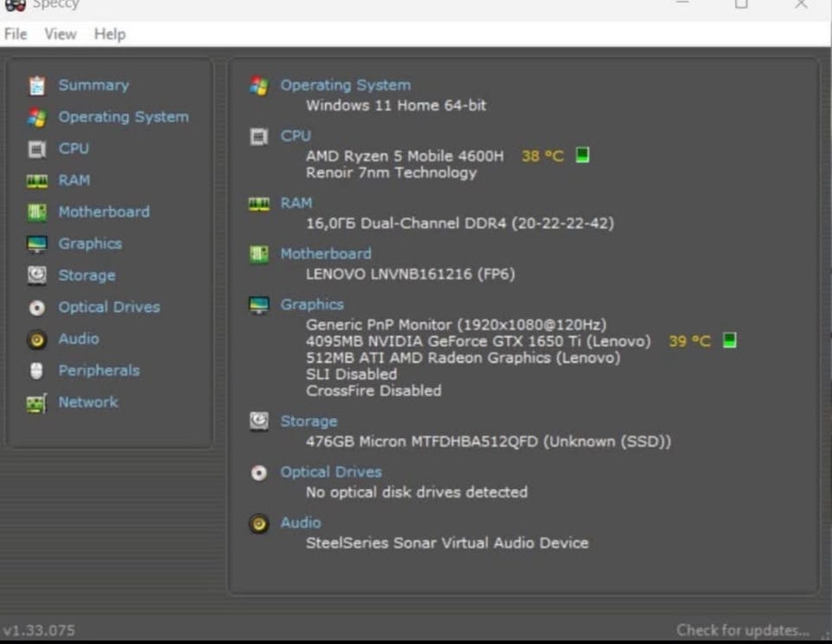Click Optical Drives heading link in summary panel
Screen dimensions: 832x644
[x=331, y=472]
